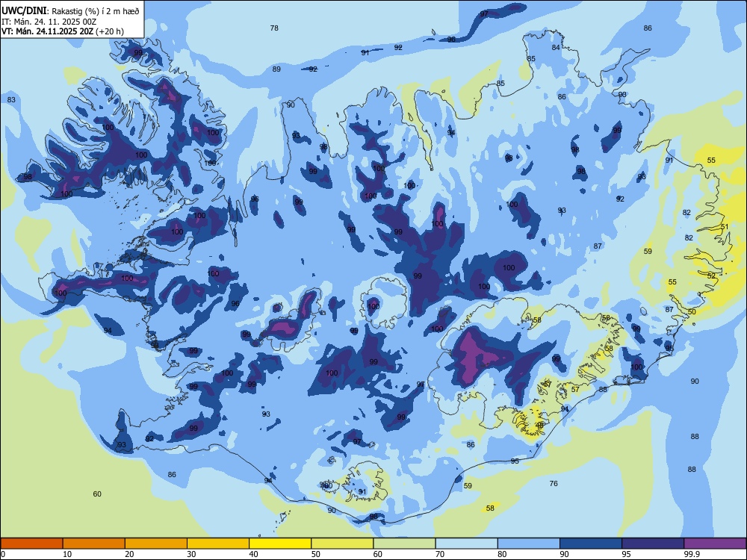Click the pale blue 70–80 legend swatch

click(466, 544)
